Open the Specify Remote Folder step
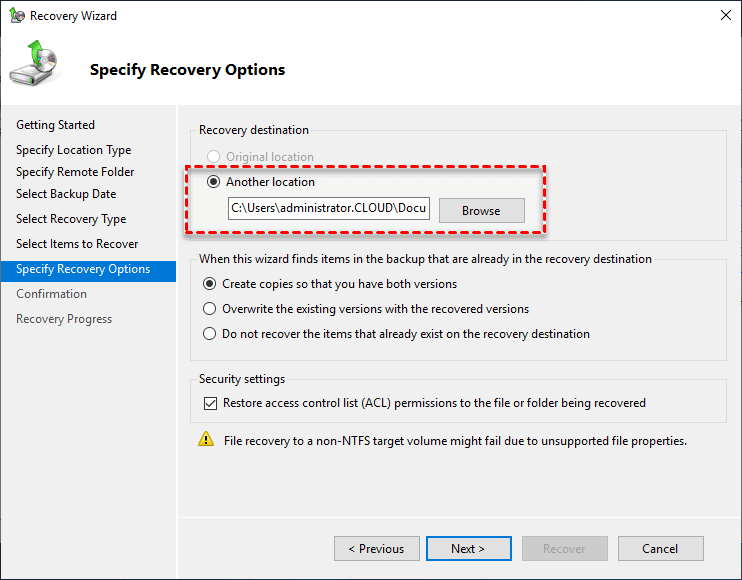Screen dimensions: 742x580 75,172
